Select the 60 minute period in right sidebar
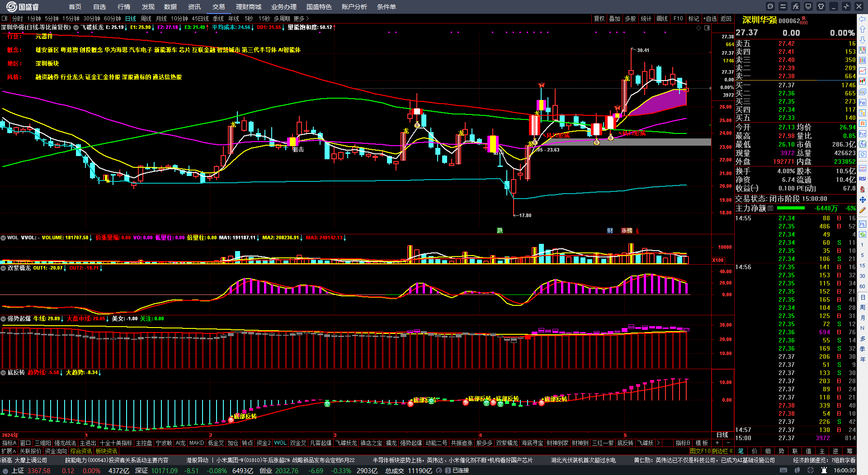The height and width of the screenshot is (475, 868). click(x=863, y=286)
